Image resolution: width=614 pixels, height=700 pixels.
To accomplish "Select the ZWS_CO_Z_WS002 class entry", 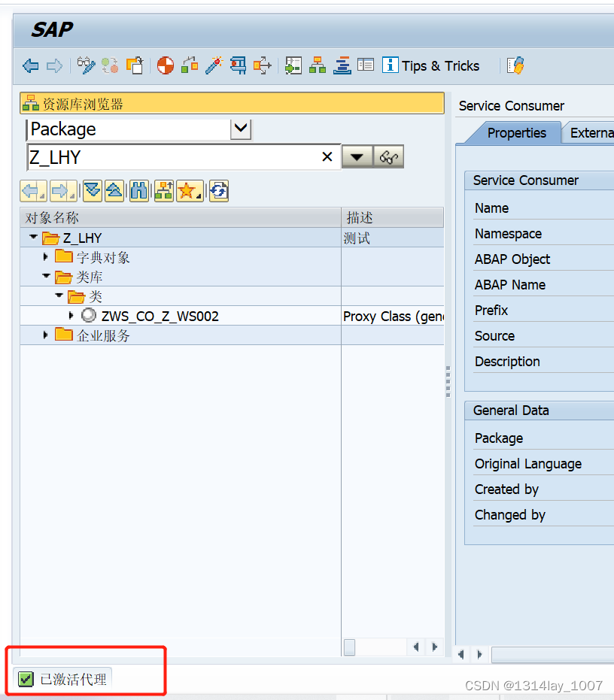I will (x=160, y=316).
